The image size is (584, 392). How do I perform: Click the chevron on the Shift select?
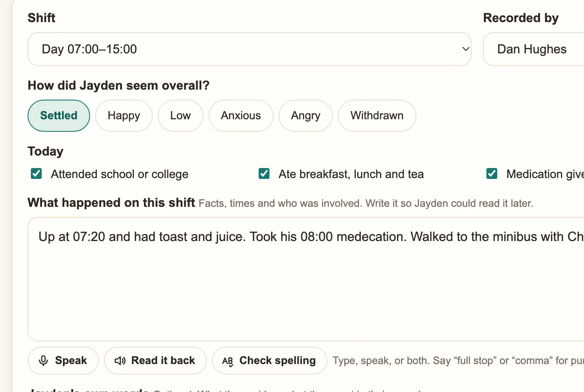[x=466, y=49]
